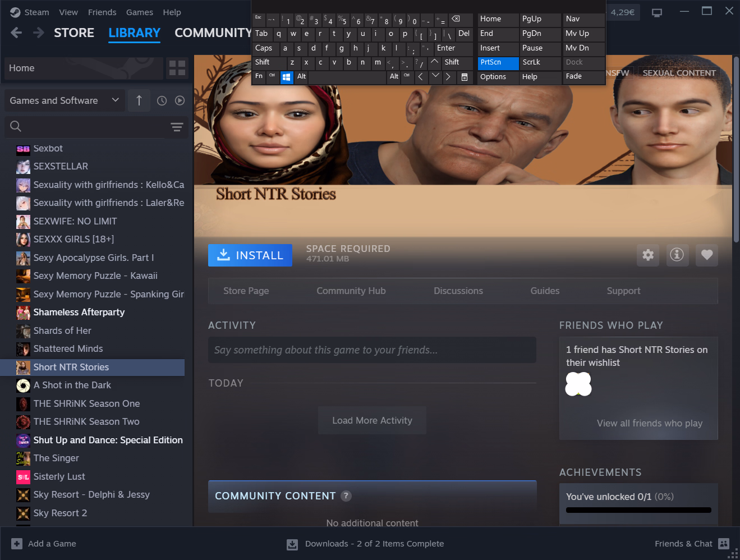Image resolution: width=740 pixels, height=560 pixels.
Task: Open the View menu
Action: coord(68,12)
